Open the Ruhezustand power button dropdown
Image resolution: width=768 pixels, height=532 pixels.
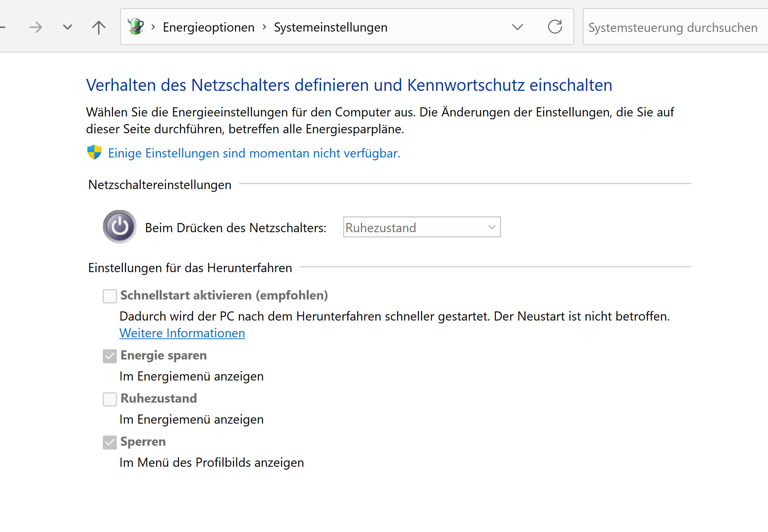pos(421,227)
